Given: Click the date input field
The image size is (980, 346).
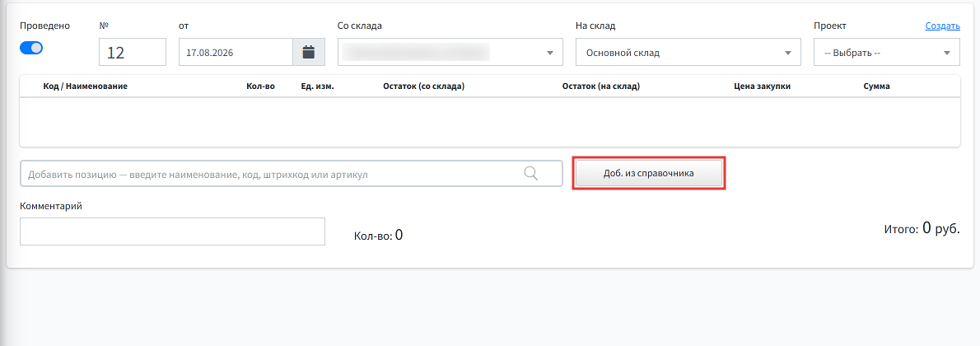Looking at the screenshot, I should click(236, 52).
